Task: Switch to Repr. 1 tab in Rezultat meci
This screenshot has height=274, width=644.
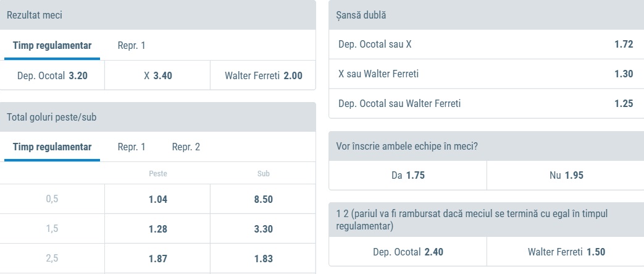Action: tap(132, 45)
